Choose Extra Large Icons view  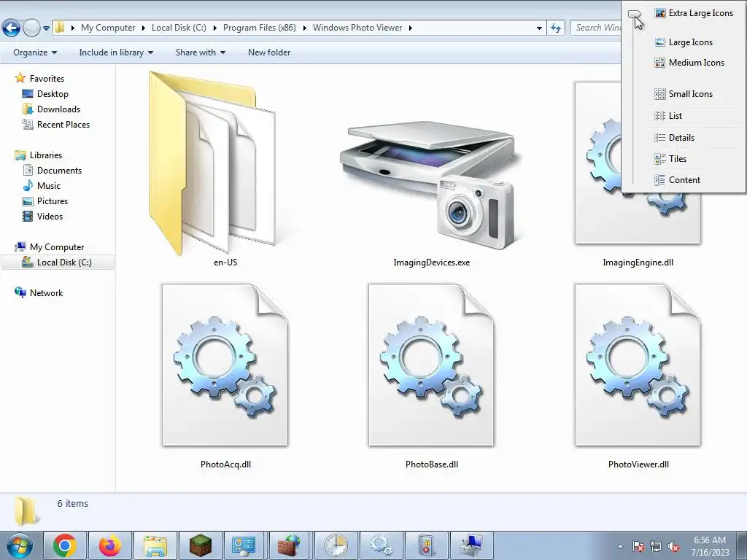tap(694, 13)
